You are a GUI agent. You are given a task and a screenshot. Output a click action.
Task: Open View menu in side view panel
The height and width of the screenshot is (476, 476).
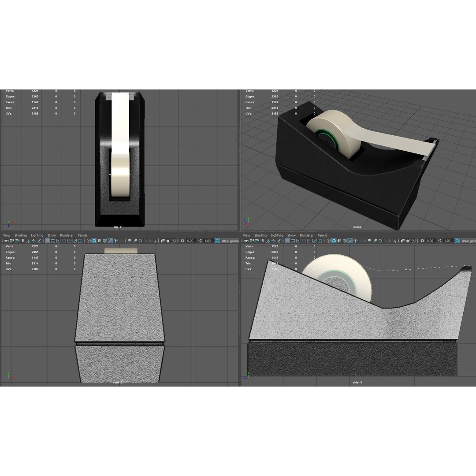(x=246, y=235)
